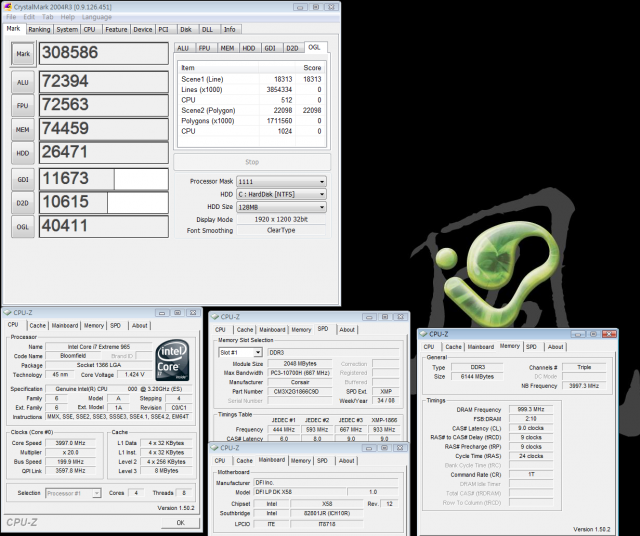Open About tab in the CPU-Z CPU window

[140, 325]
